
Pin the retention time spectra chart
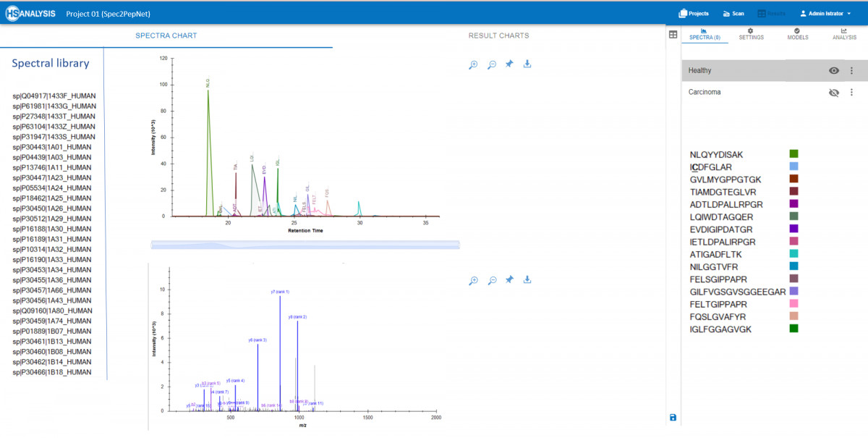coord(509,64)
